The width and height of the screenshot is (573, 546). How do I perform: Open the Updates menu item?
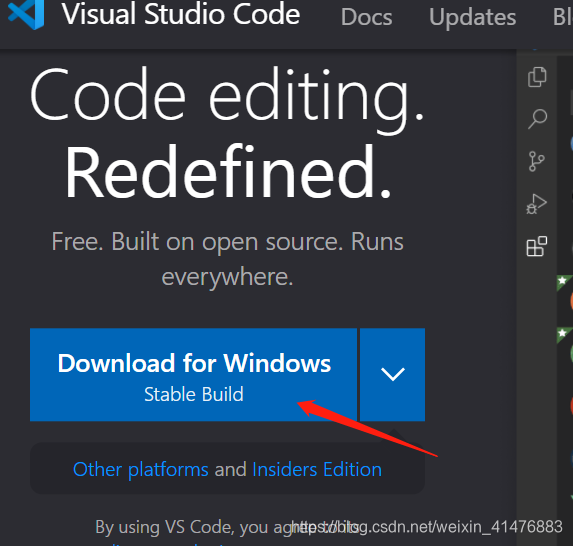(x=473, y=17)
